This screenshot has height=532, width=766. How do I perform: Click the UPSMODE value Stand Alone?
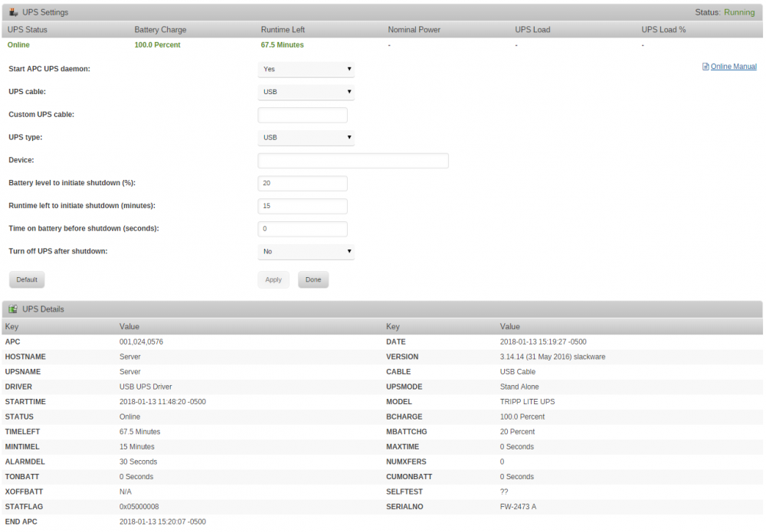click(x=519, y=387)
